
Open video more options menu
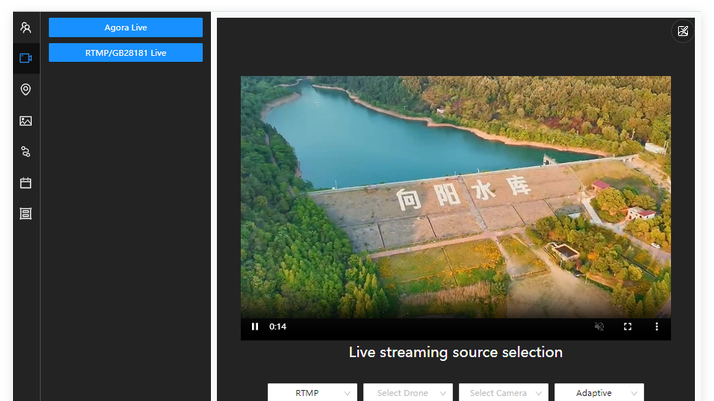click(656, 326)
